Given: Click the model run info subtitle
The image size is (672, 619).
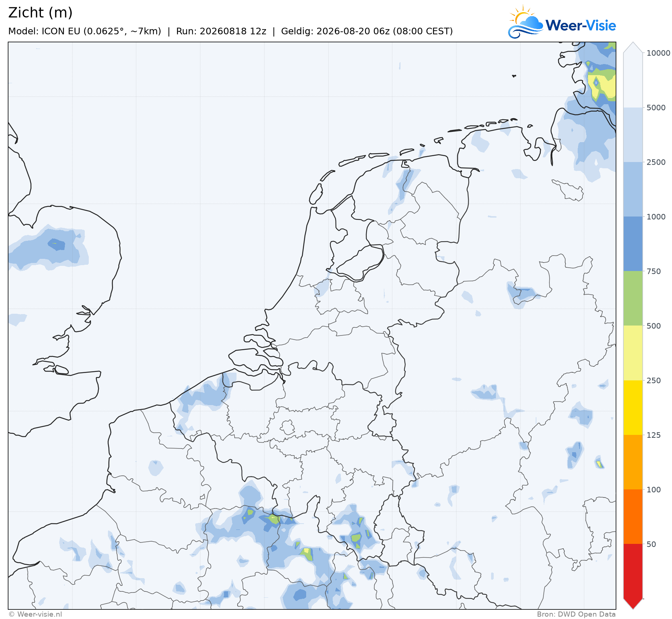Looking at the screenshot, I should point(231,31).
